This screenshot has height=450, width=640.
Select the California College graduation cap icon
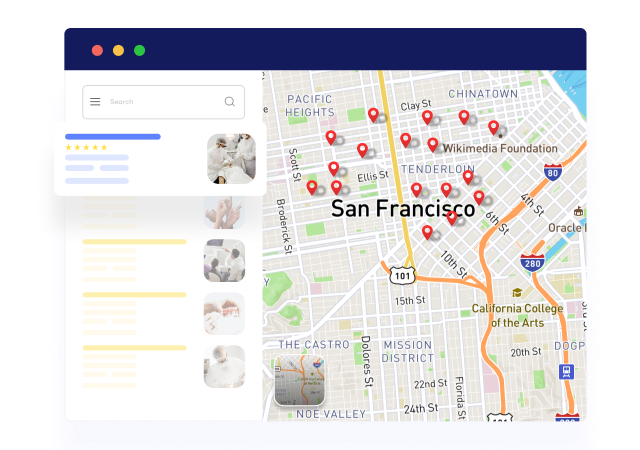(x=517, y=293)
